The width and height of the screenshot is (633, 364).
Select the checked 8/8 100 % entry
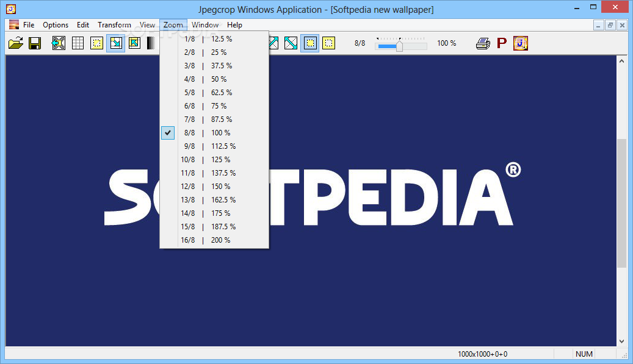(214, 133)
